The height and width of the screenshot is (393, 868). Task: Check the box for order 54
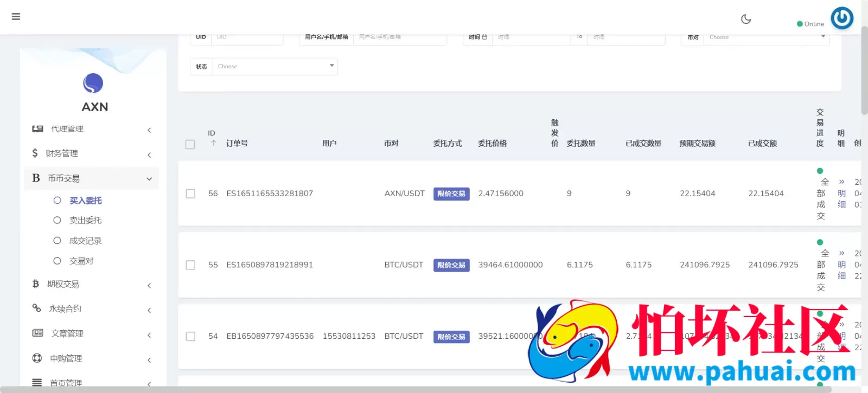tap(190, 337)
